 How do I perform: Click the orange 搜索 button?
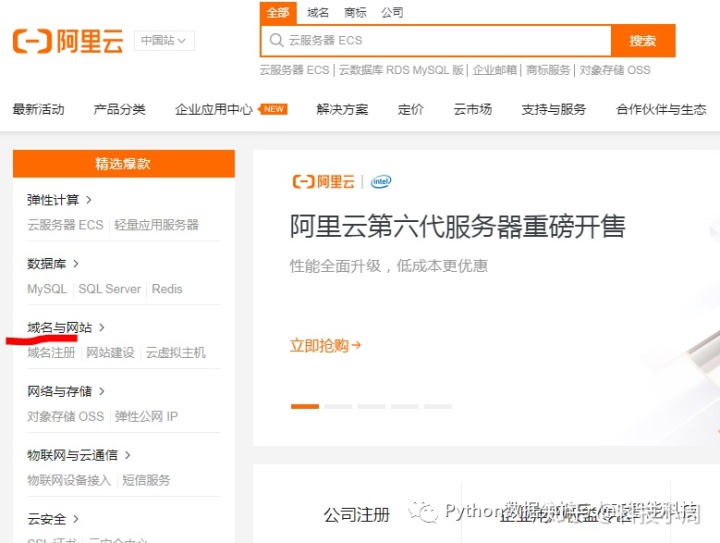tap(643, 41)
